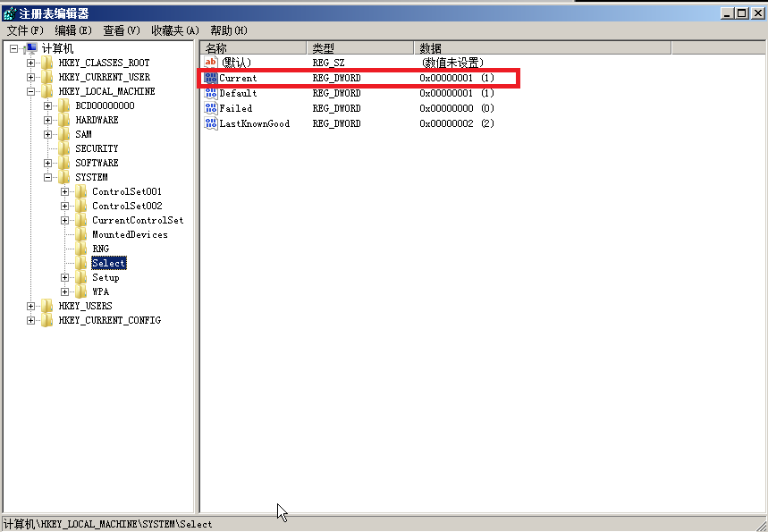Expand the HKEY_CLASSES_ROOT node
Viewport: 768px width, 532px height.
pos(31,63)
